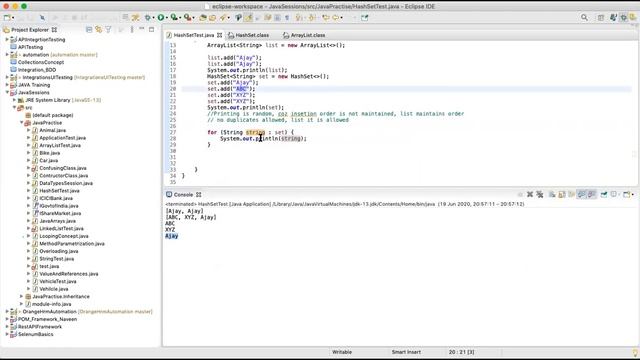Click the Search magnifier icon at top right
This screenshot has width=640, height=360.
pos(584,18)
